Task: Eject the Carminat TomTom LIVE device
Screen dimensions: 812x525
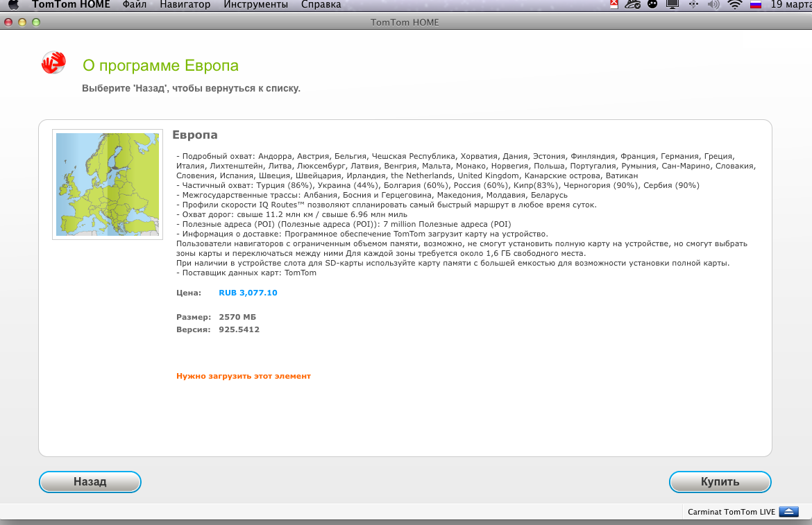Action: point(788,512)
